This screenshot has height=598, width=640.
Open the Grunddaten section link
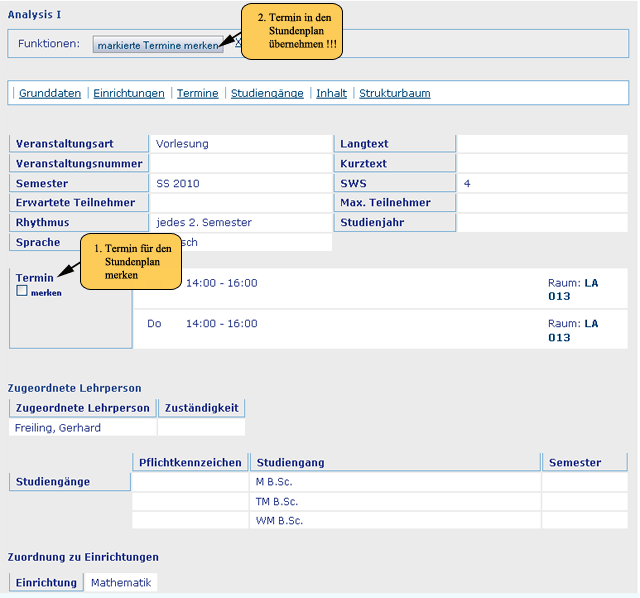point(50,93)
